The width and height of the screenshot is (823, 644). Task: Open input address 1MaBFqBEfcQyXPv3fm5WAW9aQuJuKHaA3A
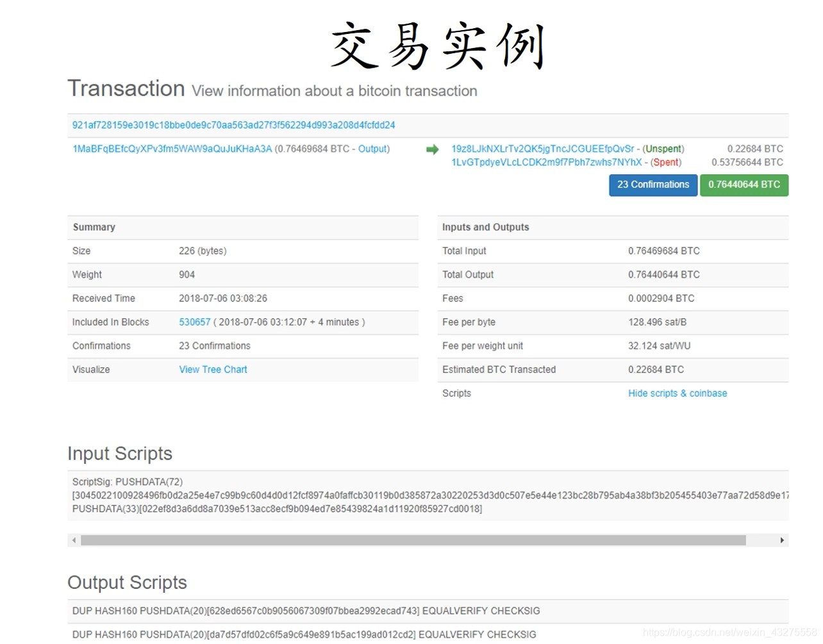[172, 149]
